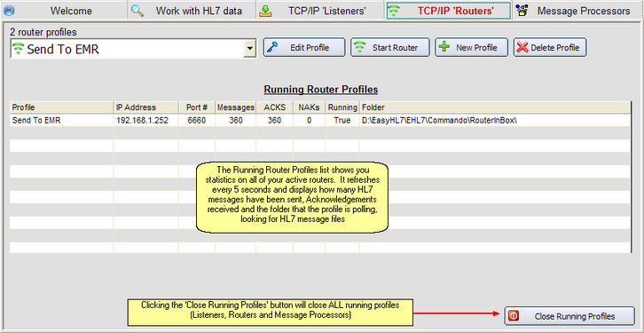Click the Running Router Profiles heading
Viewport: 644px width, 333px height.
pyautogui.click(x=321, y=89)
